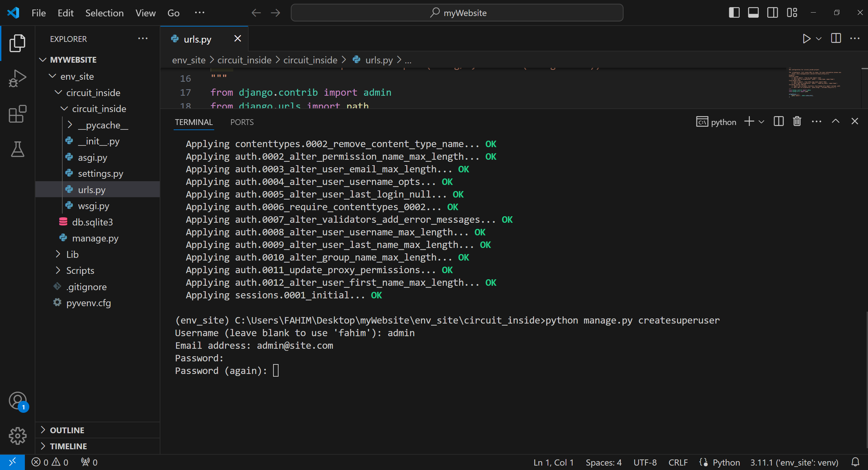Expand the TIMELINE section

click(97, 446)
